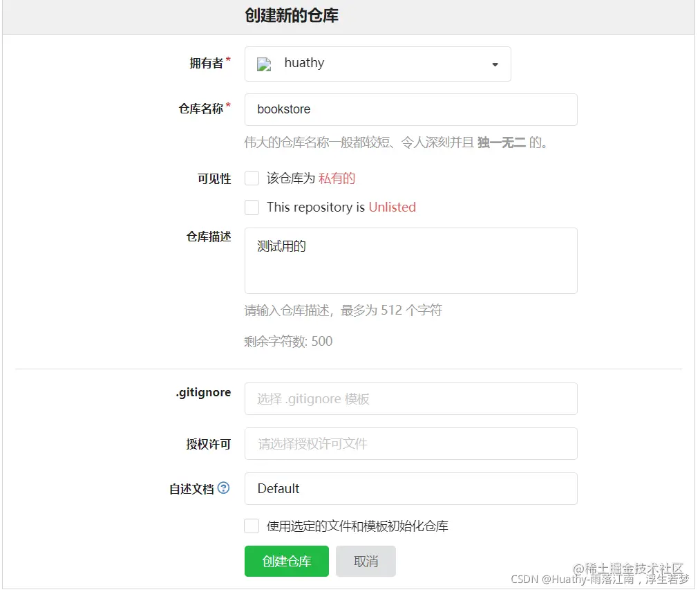The image size is (700, 592).
Task: Click the 仓库描述 text area containing 测试用的
Action: [411, 261]
